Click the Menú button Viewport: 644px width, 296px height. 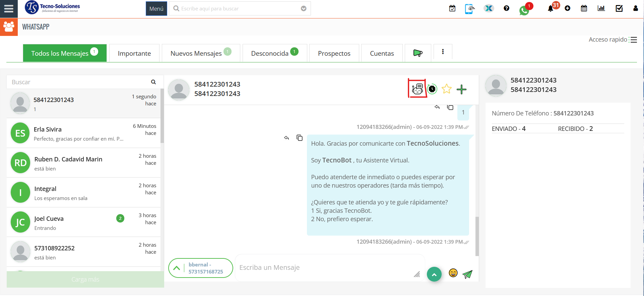tap(156, 9)
